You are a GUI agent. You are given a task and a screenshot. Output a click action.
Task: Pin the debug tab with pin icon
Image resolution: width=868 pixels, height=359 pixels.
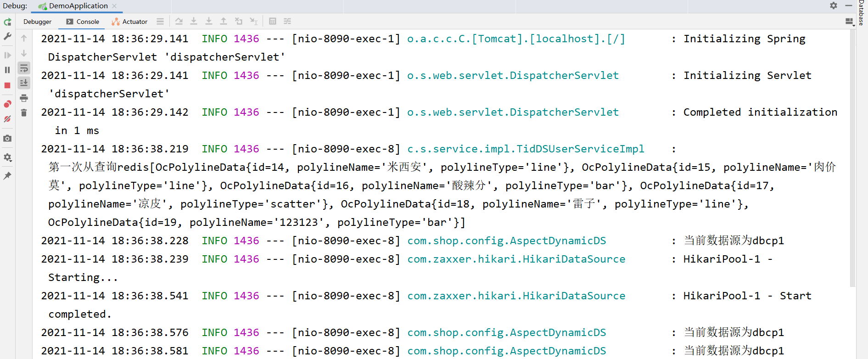7,176
